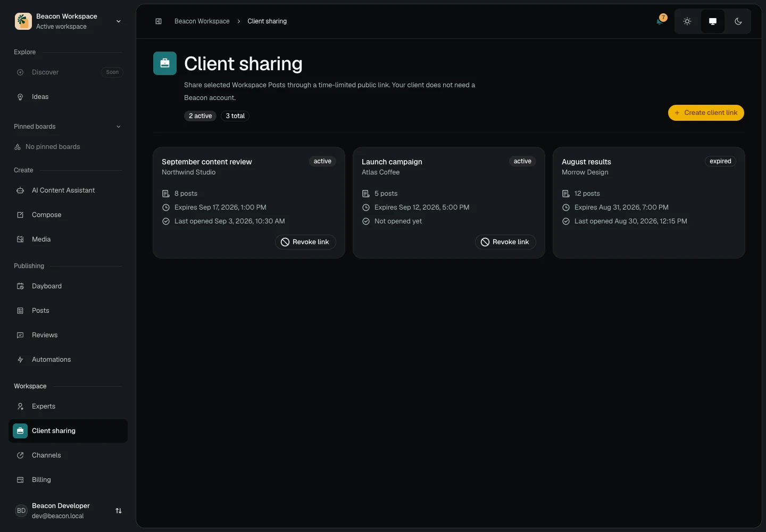Screen dimensions: 766x532
Task: Click the Channels icon
Action: (20, 455)
